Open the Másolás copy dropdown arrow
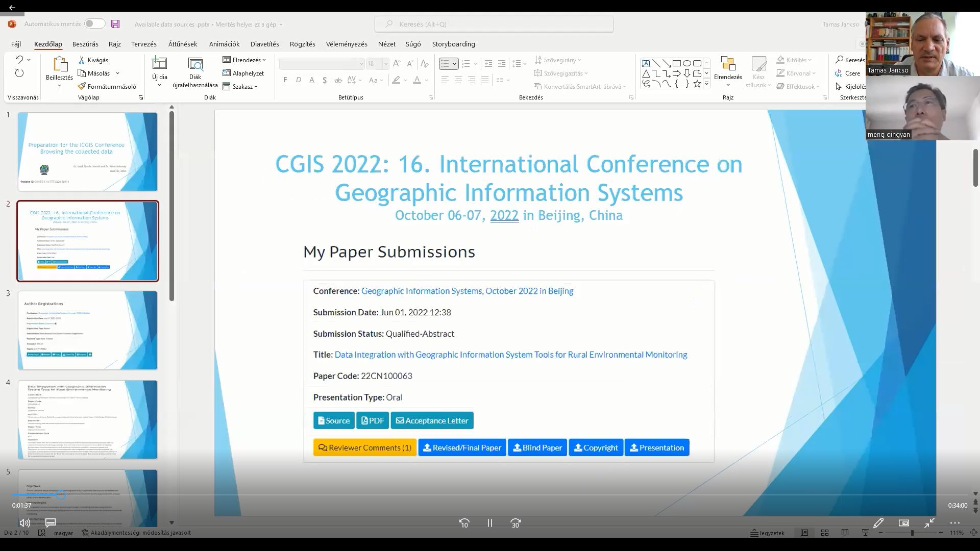The height and width of the screenshot is (551, 980). click(117, 73)
